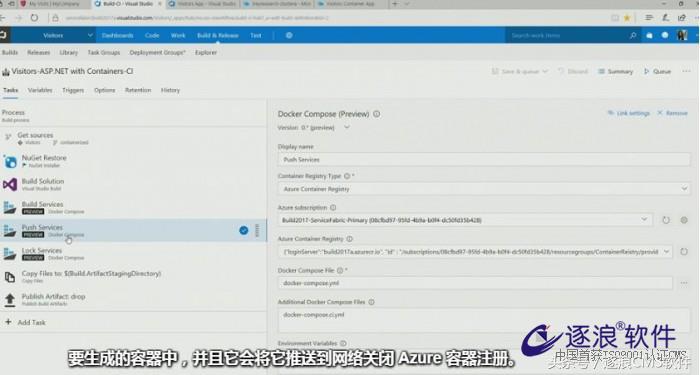Switch to the Options tab
Image resolution: width=700 pixels, height=375 pixels.
pyautogui.click(x=104, y=90)
